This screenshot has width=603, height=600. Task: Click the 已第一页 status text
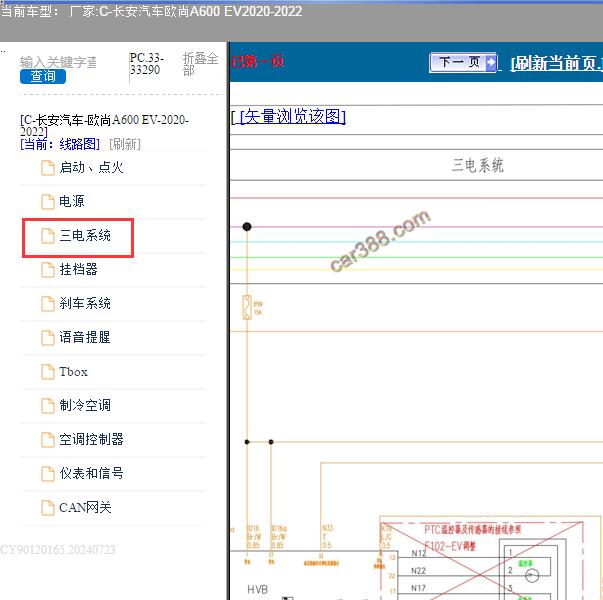pyautogui.click(x=258, y=62)
